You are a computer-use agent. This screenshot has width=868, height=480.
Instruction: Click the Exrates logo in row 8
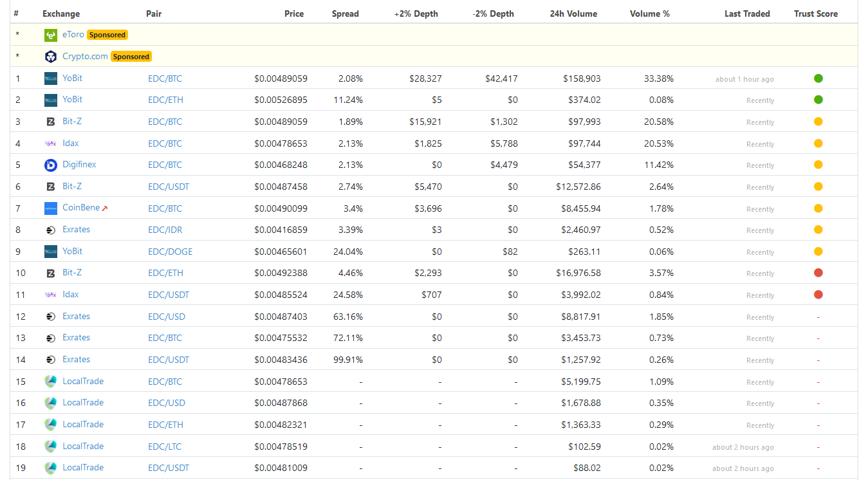pos(51,229)
